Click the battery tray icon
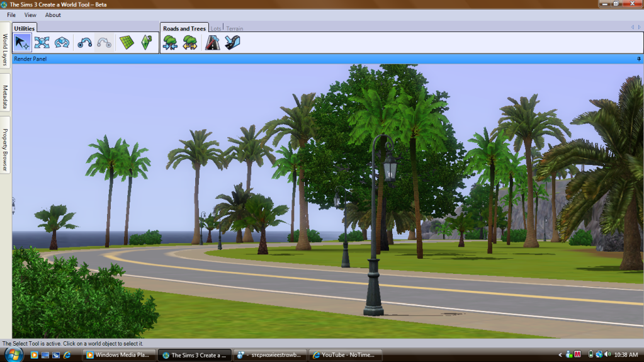 [590, 354]
